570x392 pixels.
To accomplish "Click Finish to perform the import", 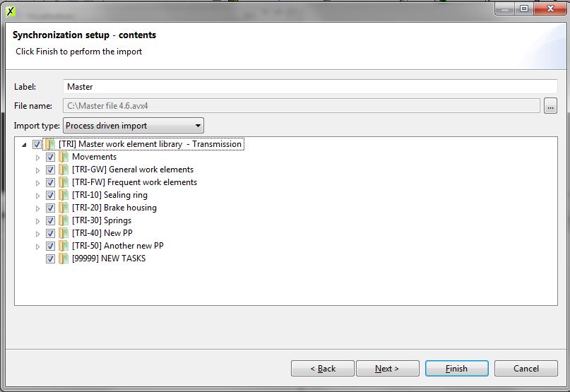I will [x=456, y=369].
